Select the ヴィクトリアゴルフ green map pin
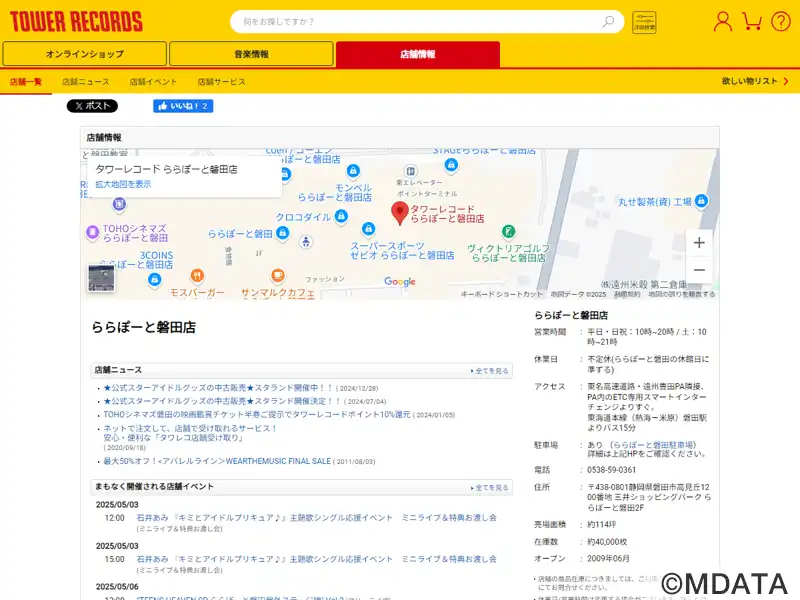The height and width of the screenshot is (600, 800). pyautogui.click(x=508, y=232)
